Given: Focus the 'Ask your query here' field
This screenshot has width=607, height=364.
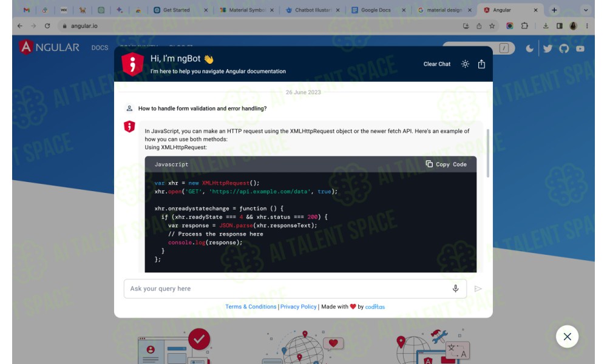Looking at the screenshot, I should click(x=295, y=289).
